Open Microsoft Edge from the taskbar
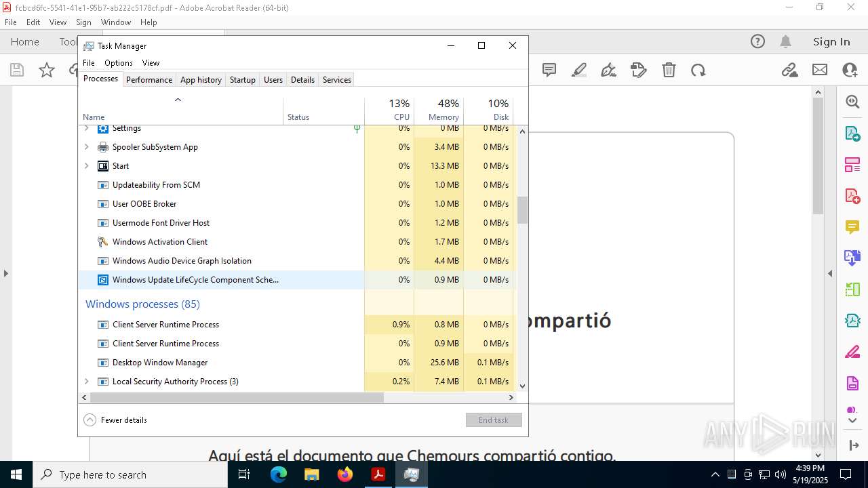The image size is (868, 488). [279, 474]
